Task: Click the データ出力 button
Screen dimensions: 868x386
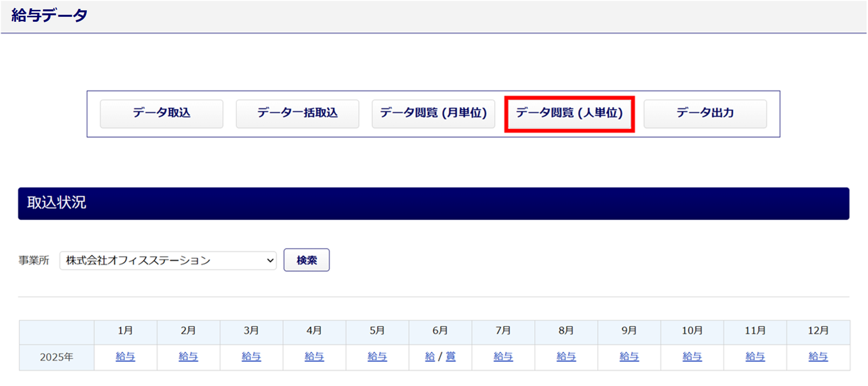Action: point(705,113)
